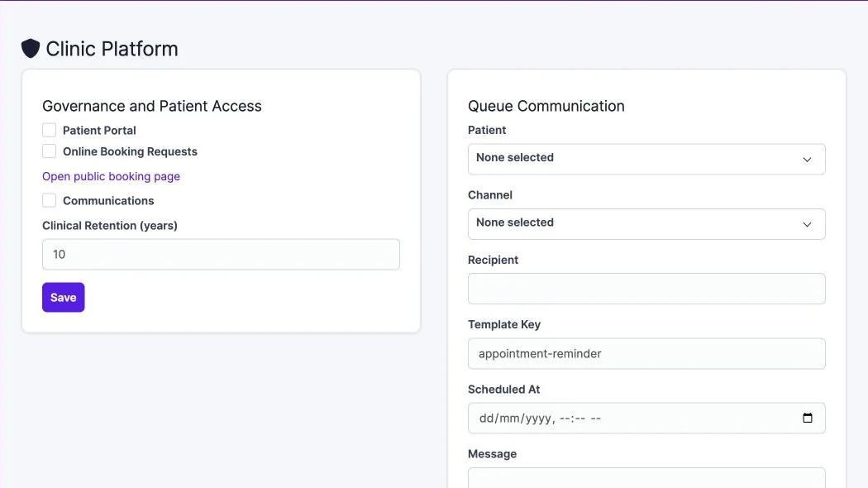The image size is (868, 488).
Task: Click inside the Message text box
Action: 646,478
